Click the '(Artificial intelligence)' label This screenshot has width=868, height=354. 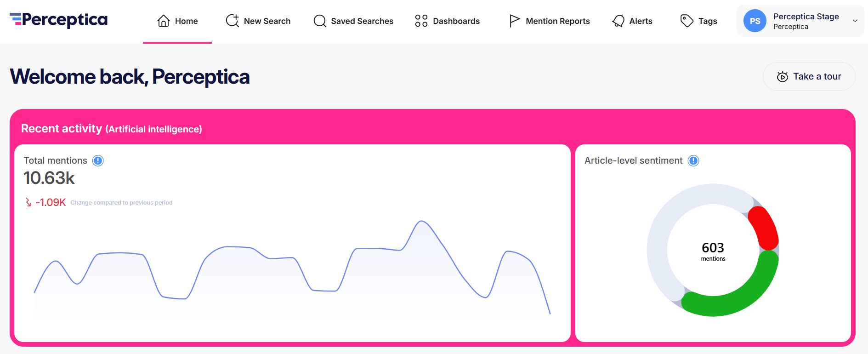click(154, 129)
